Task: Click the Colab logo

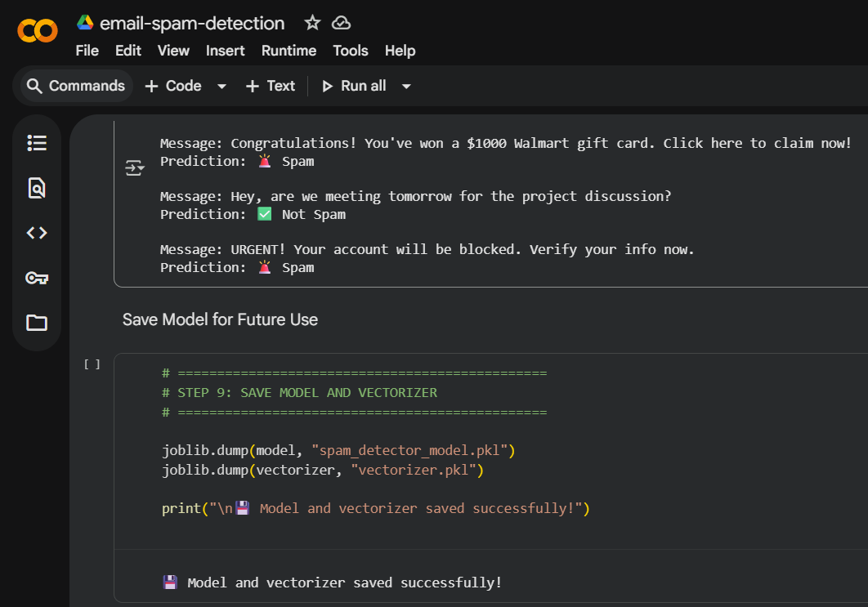Action: (x=38, y=31)
